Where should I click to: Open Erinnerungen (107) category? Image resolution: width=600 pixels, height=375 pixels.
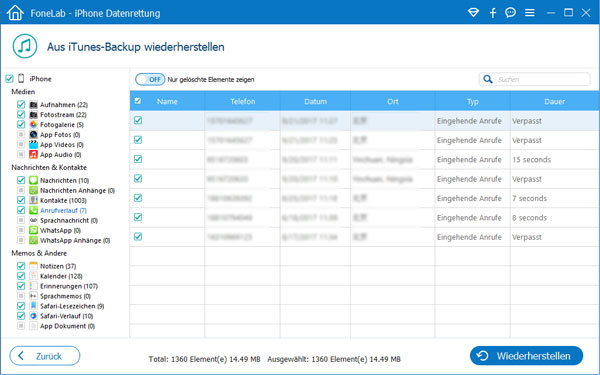click(69, 286)
